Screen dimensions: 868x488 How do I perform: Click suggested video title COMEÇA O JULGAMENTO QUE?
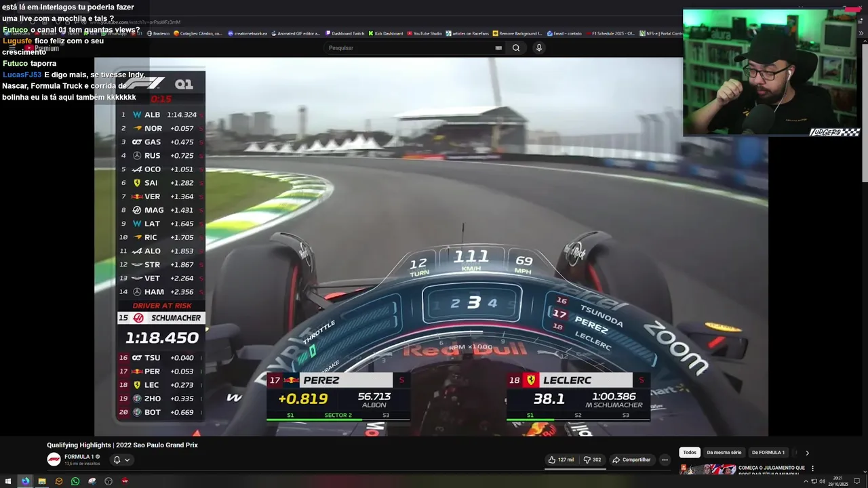click(x=772, y=468)
